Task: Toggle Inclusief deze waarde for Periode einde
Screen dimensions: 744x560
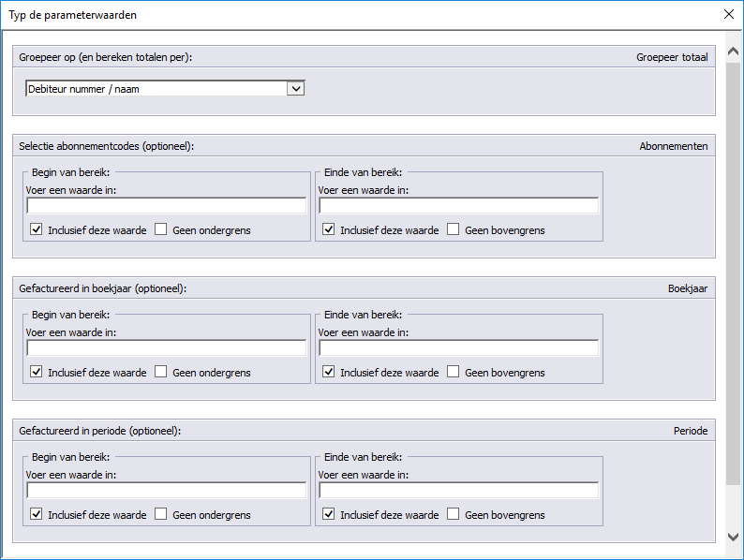Action: (x=328, y=514)
